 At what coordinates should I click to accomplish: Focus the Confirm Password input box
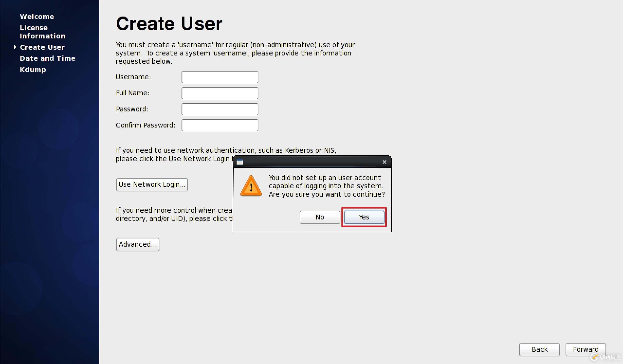(220, 125)
